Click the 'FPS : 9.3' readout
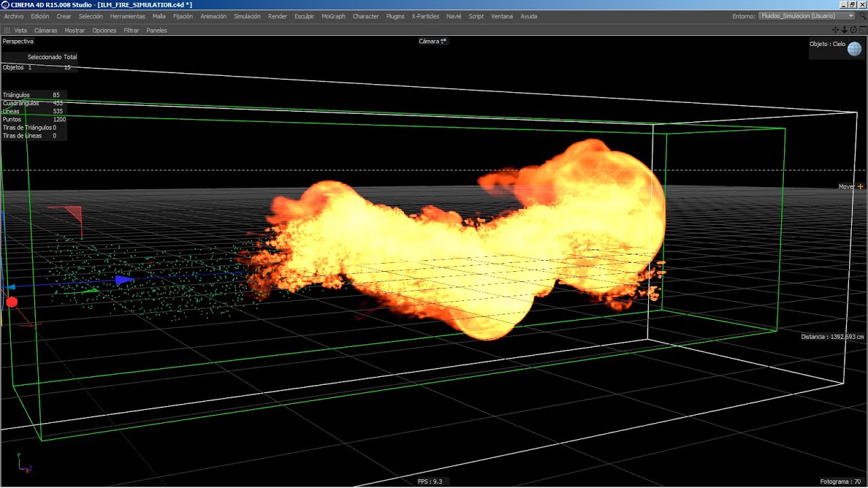This screenshot has width=868, height=488. [x=430, y=482]
